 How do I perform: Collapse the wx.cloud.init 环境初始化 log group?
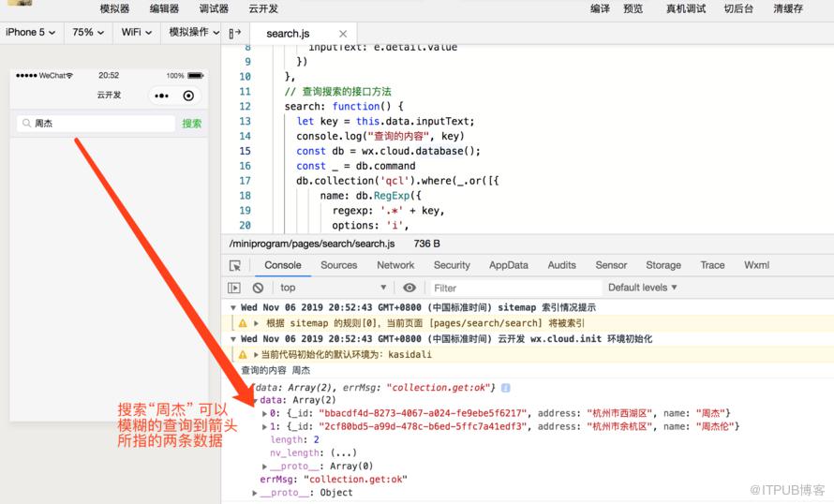click(233, 339)
